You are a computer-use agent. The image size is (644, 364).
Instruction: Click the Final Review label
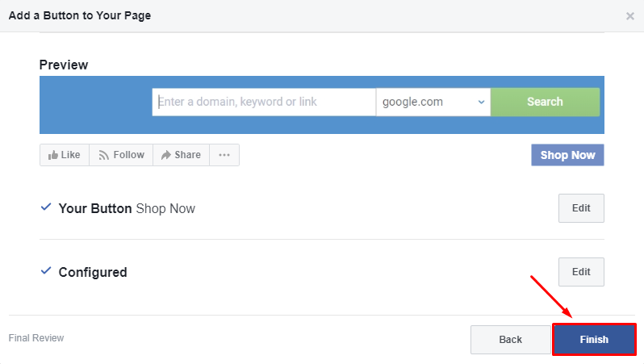36,338
